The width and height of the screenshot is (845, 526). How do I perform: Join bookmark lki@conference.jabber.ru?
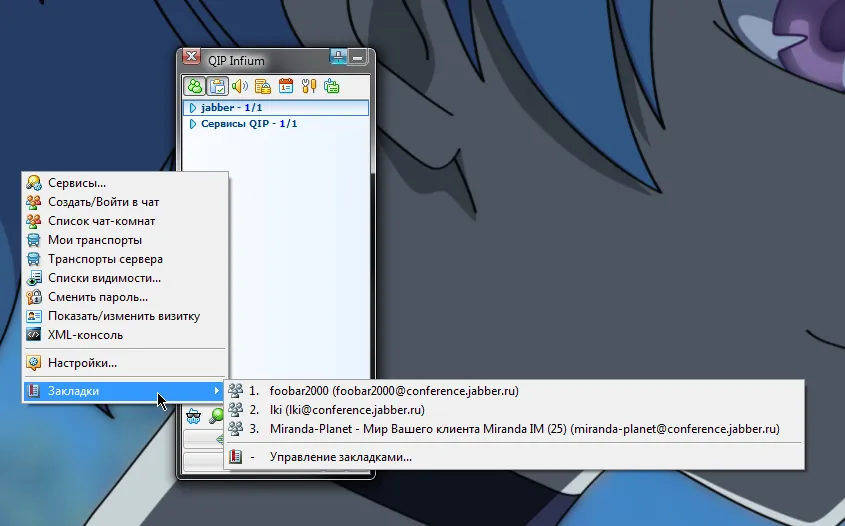514,410
